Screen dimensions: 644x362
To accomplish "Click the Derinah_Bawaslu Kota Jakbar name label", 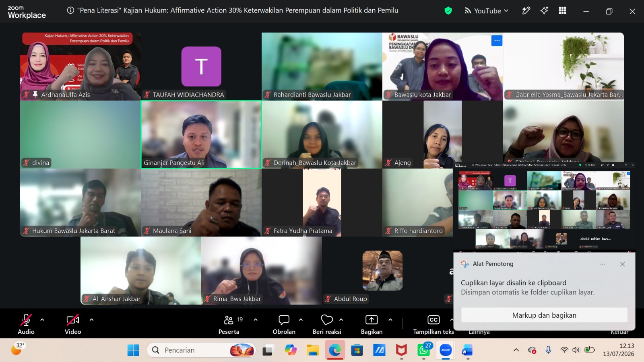I will (x=315, y=163).
